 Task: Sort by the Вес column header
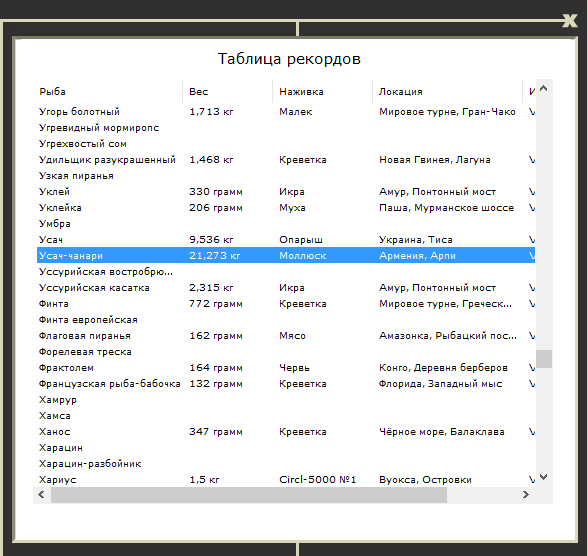point(228,91)
